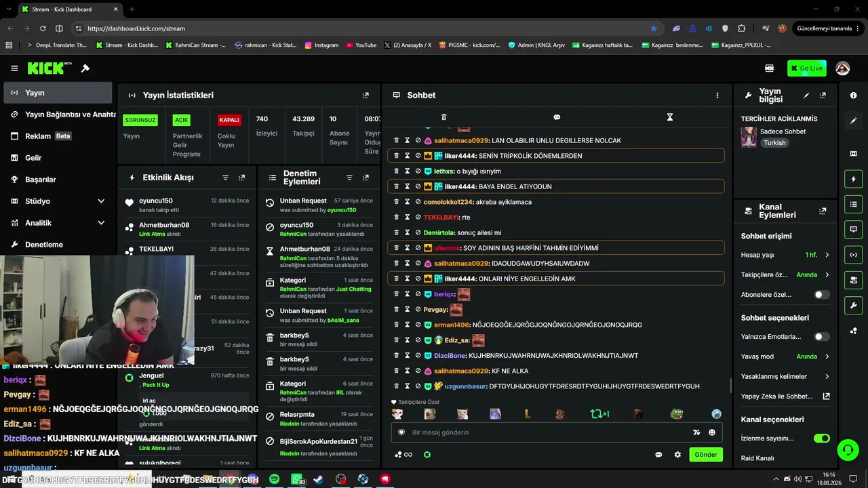Pop out the Yayın bilgisi panel
Viewport: 868px width, 488px height.
click(823, 96)
